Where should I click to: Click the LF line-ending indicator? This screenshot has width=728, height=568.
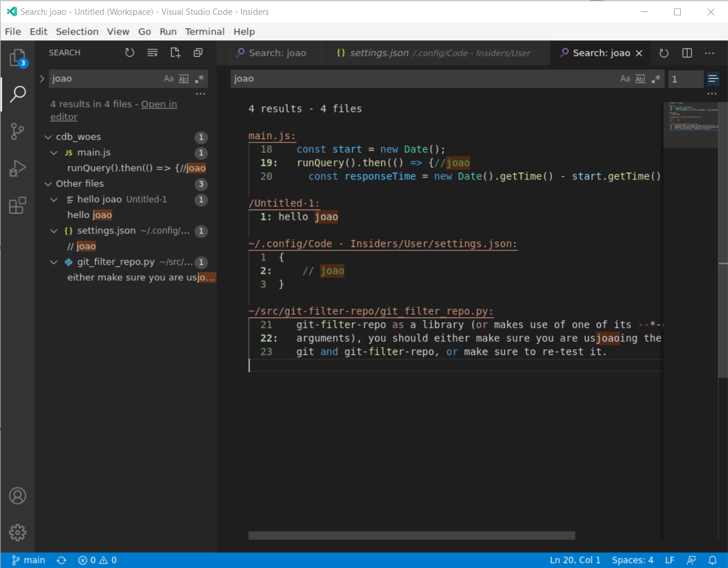coord(669,560)
